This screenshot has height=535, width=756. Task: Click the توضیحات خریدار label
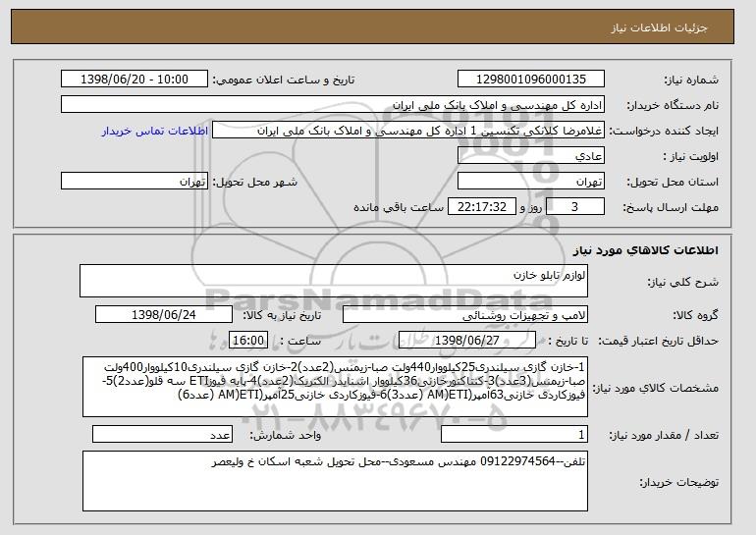point(678,482)
